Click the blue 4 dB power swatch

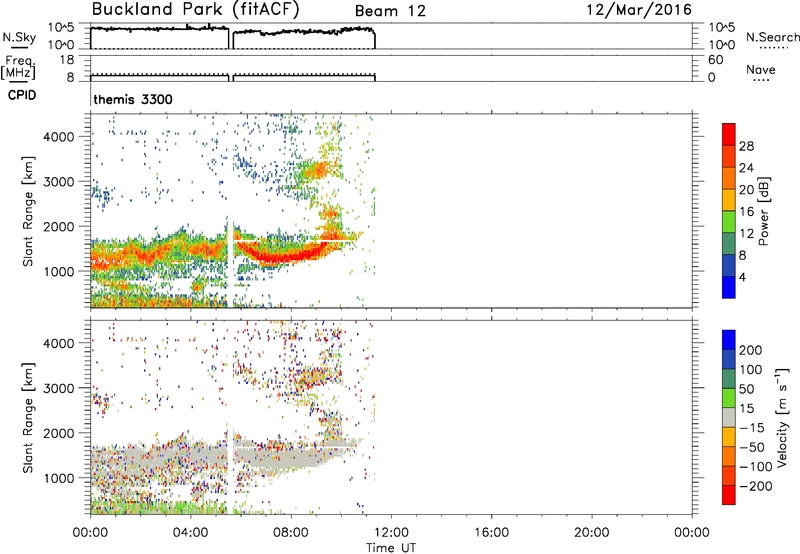729,287
